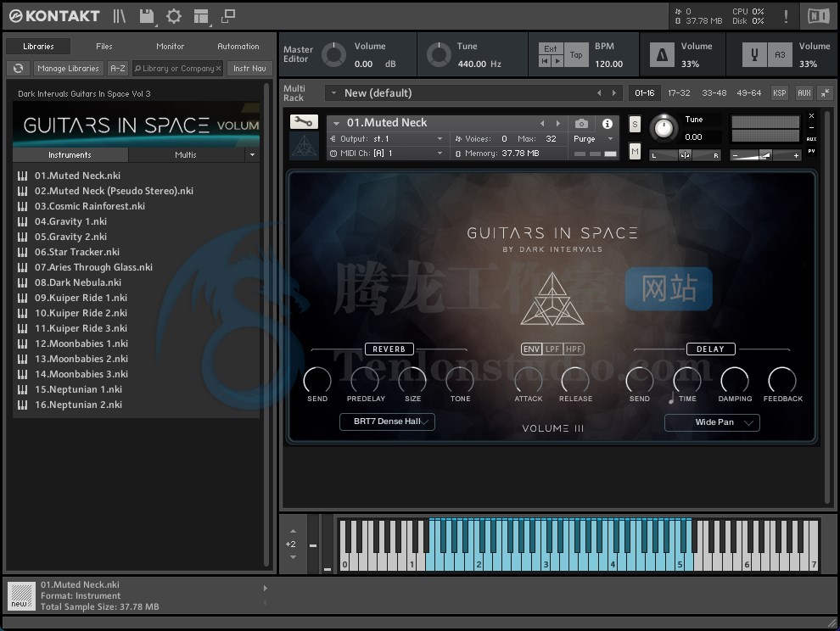Enable the ENV mode button
Screen dimensions: 840x631
[531, 349]
